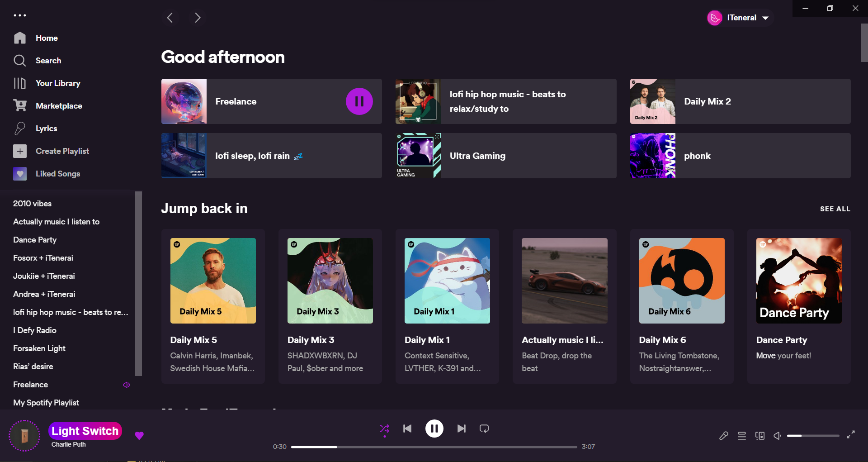The height and width of the screenshot is (462, 868).
Task: Open Daily Mix 3 card cover
Action: coord(330,281)
